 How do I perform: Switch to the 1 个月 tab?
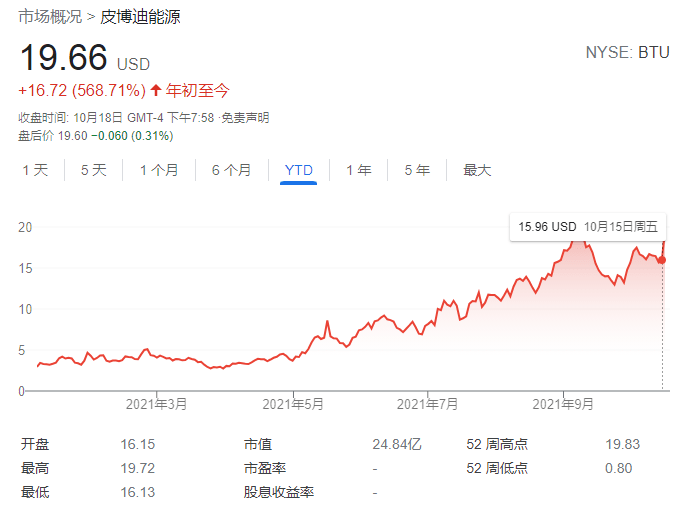(x=159, y=170)
